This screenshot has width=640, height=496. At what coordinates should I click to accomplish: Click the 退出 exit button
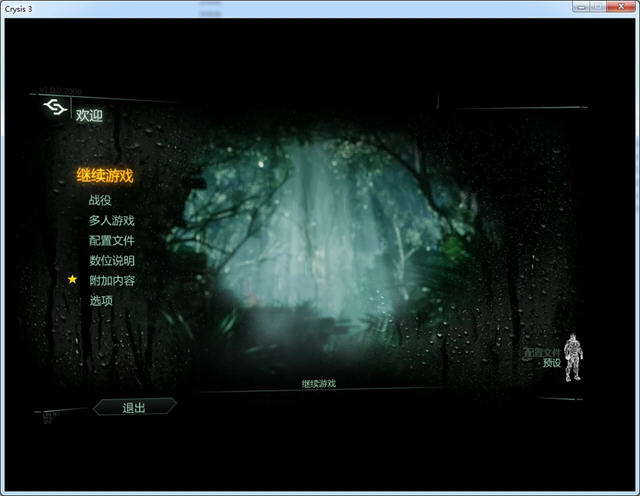134,407
